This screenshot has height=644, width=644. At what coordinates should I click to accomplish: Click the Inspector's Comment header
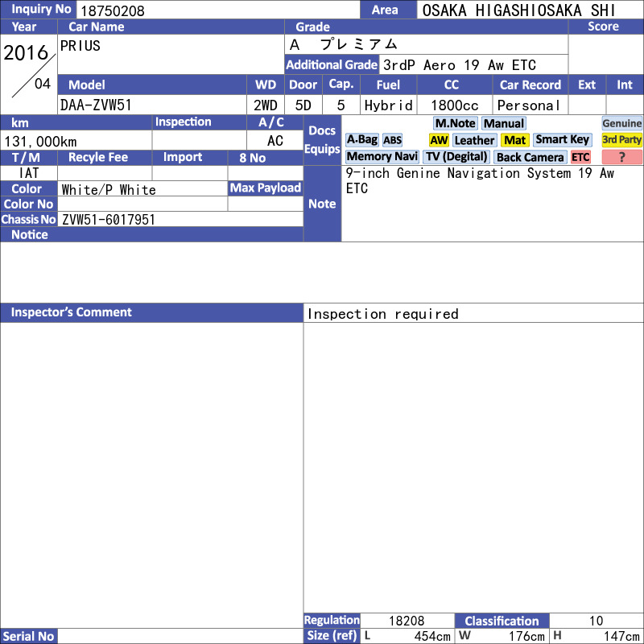[151, 312]
